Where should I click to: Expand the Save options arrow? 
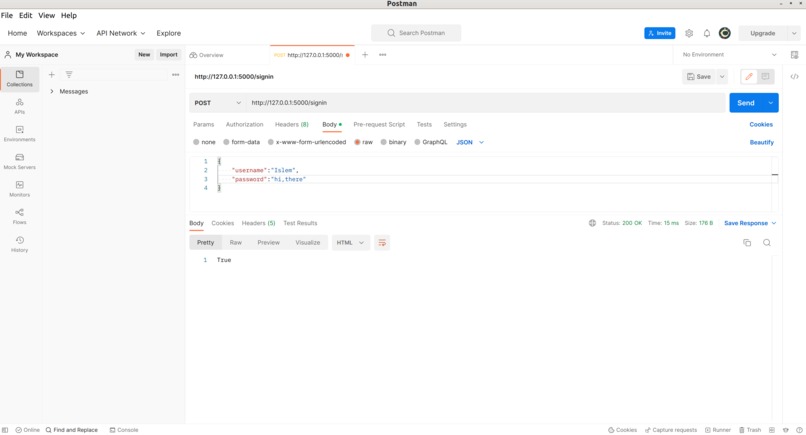[x=722, y=77]
